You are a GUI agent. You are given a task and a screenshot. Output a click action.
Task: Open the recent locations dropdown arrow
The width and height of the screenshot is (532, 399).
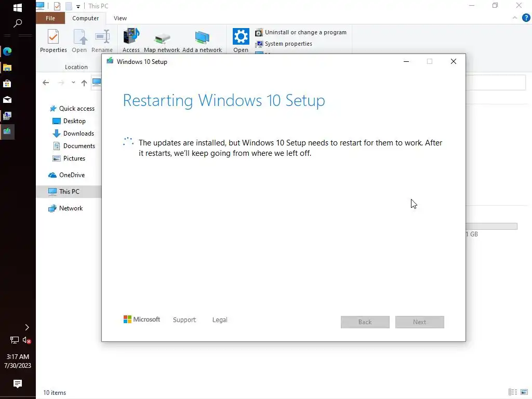pyautogui.click(x=73, y=83)
